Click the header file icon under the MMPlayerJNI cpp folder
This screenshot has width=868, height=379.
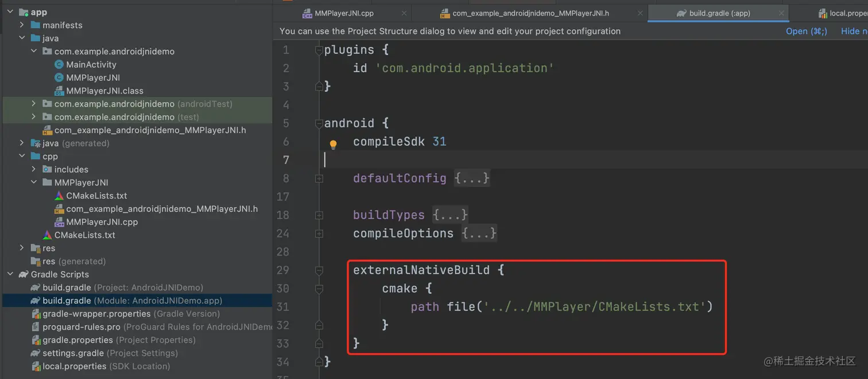point(59,209)
